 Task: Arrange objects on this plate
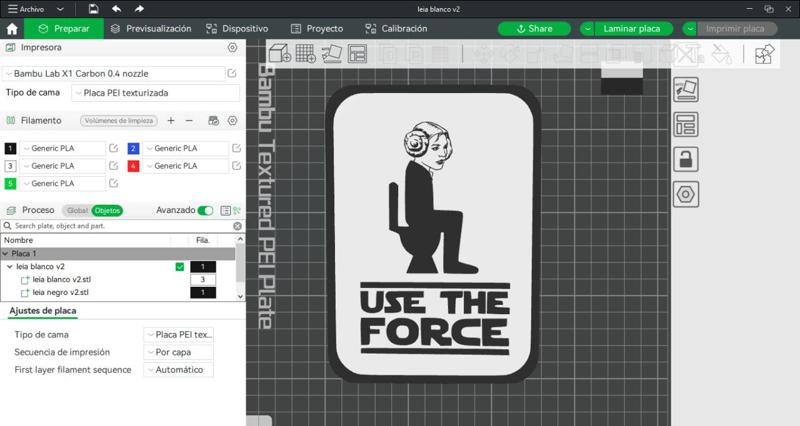(686, 124)
